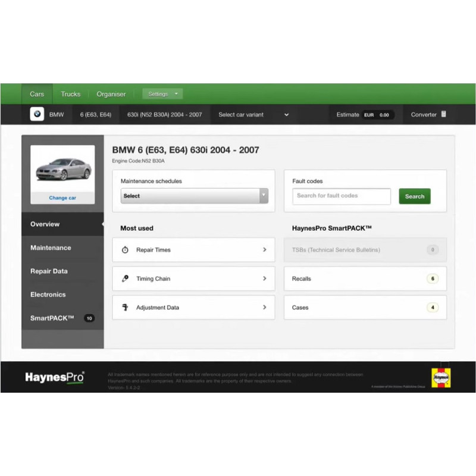Click the Change car link
Image resolution: width=476 pixels, height=476 pixels.
tap(62, 199)
